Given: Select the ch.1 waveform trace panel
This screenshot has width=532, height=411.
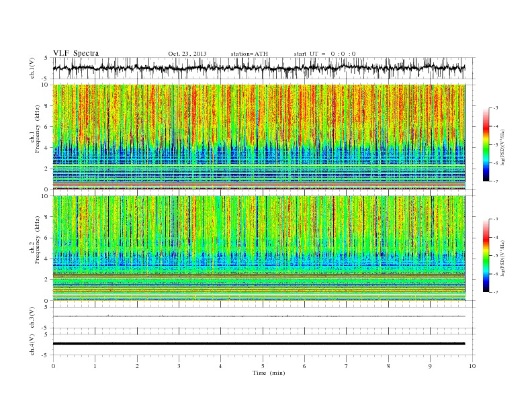Looking at the screenshot, I should [264, 68].
